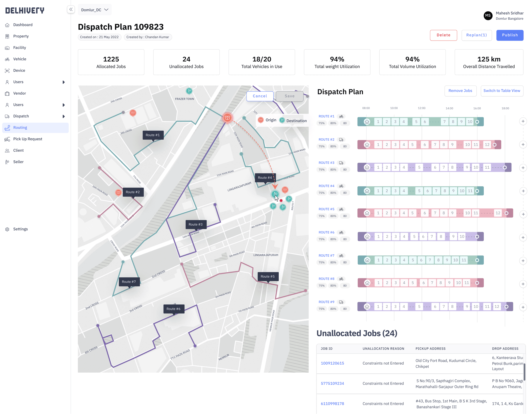Click the home icon on Route #1 timeline
Viewport: 532px width, 414px height.
coord(367,122)
